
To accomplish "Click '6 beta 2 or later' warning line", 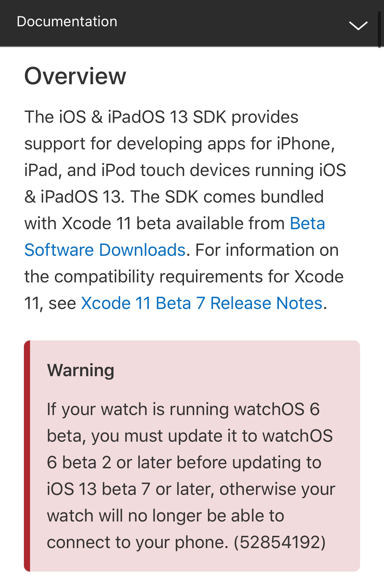I will [184, 462].
